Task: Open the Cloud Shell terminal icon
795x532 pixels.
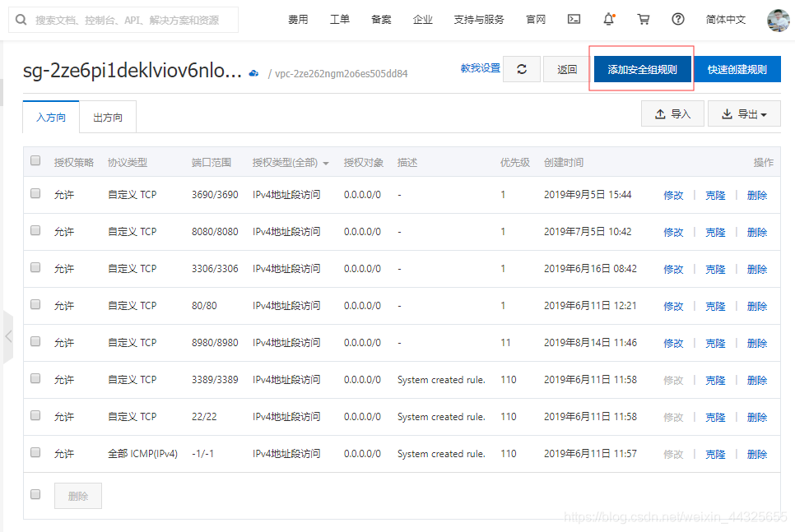Action: (x=574, y=20)
